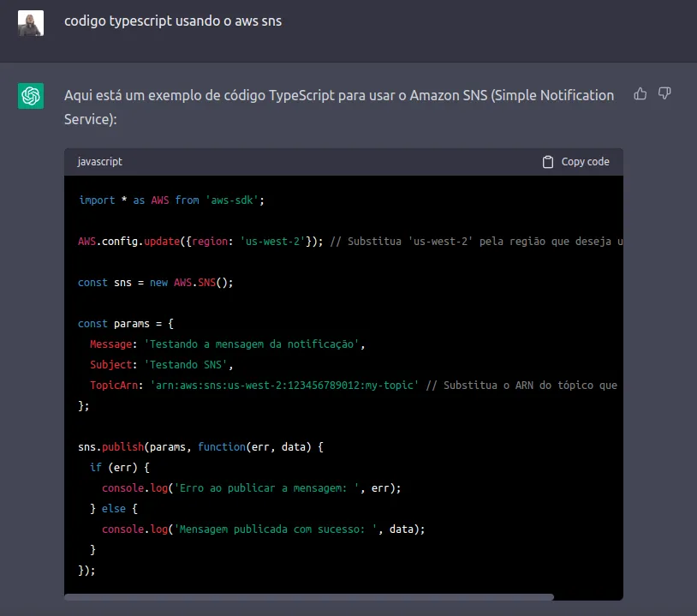Viewport: 697px width, 616px height.
Task: Click the 'Mensagem publicada com sucesso' log line
Action: click(263, 529)
